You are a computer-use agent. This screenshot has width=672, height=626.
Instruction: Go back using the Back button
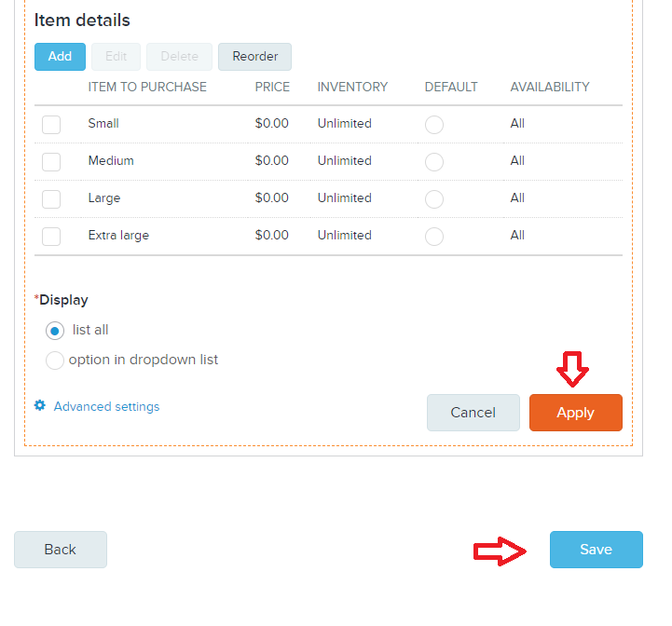coord(61,550)
